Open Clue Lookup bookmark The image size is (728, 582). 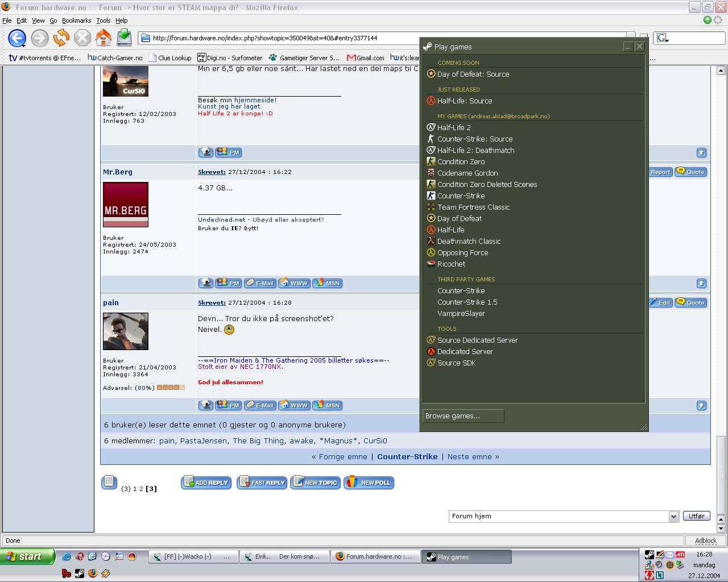(169, 57)
